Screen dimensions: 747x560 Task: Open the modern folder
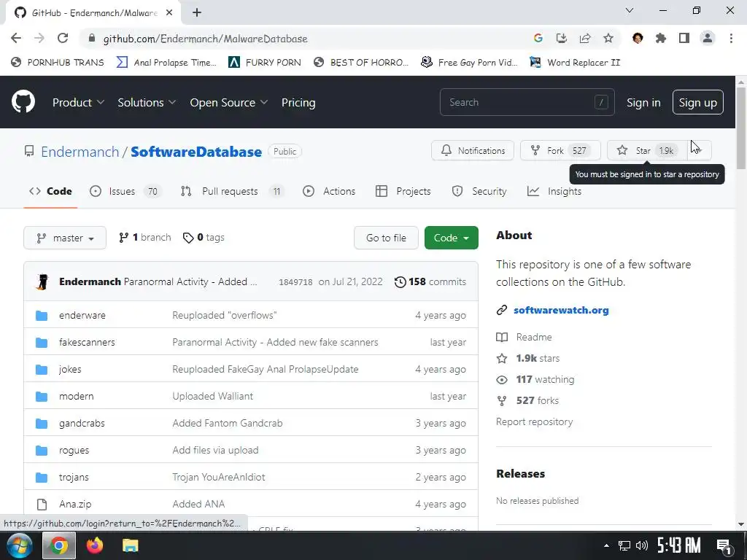click(x=76, y=396)
